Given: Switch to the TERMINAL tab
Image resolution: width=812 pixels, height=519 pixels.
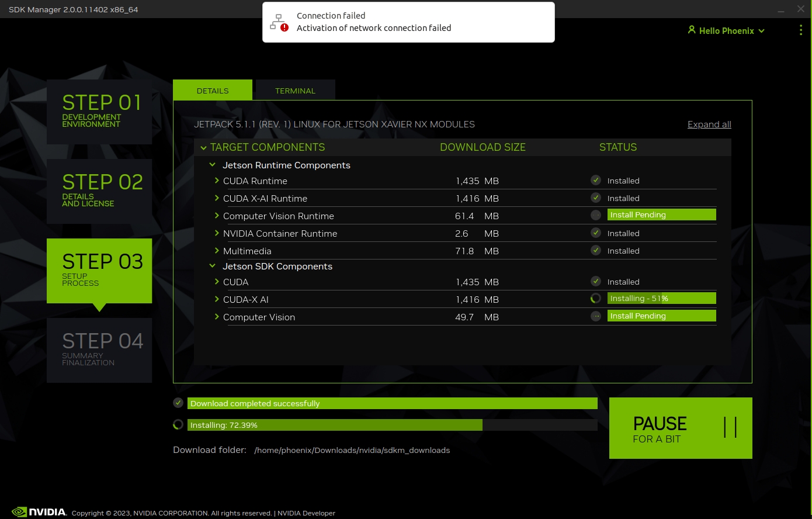Looking at the screenshot, I should pyautogui.click(x=295, y=90).
